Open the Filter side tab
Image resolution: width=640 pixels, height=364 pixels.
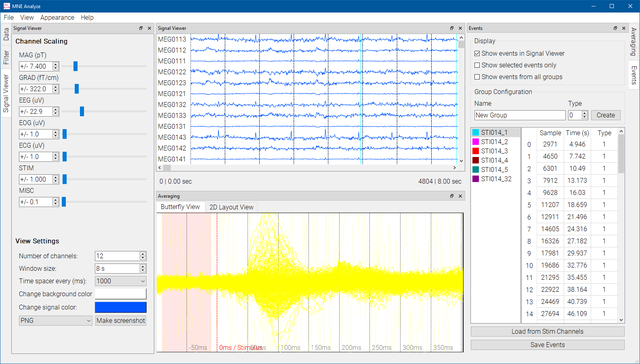(x=6, y=57)
